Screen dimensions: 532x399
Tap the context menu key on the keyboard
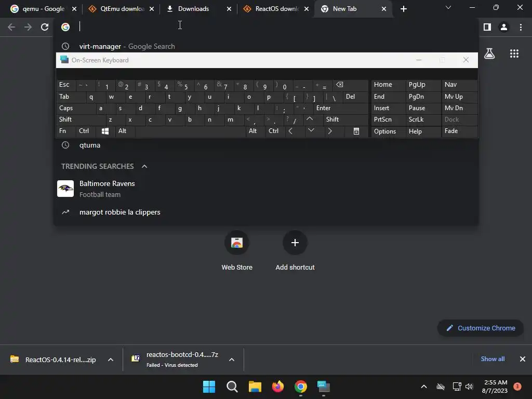pyautogui.click(x=356, y=131)
